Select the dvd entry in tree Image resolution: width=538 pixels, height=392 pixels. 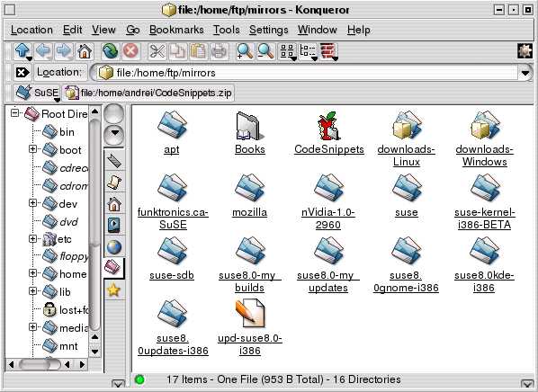pyautogui.click(x=60, y=222)
